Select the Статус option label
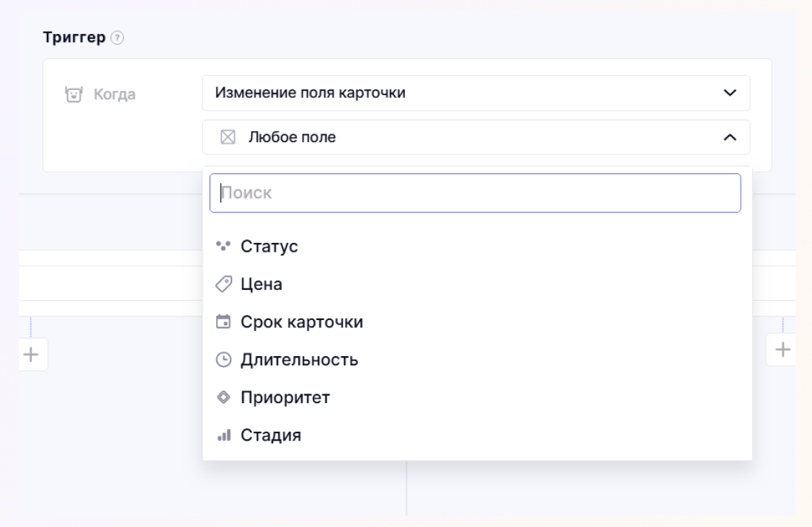Viewport: 812px width, 527px height. 269,247
